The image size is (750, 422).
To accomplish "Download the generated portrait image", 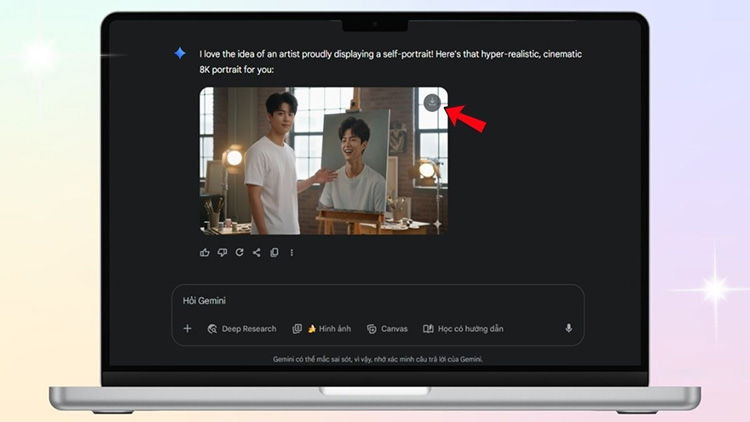I will 431,102.
